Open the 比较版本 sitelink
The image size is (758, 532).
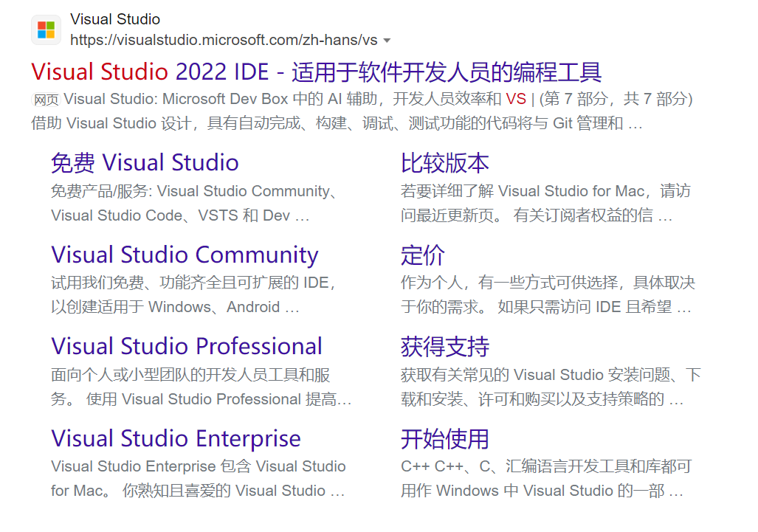point(445,163)
